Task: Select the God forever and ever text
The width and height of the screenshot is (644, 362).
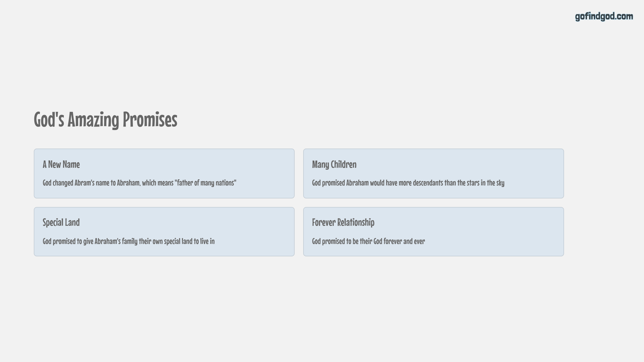Action: [368, 241]
